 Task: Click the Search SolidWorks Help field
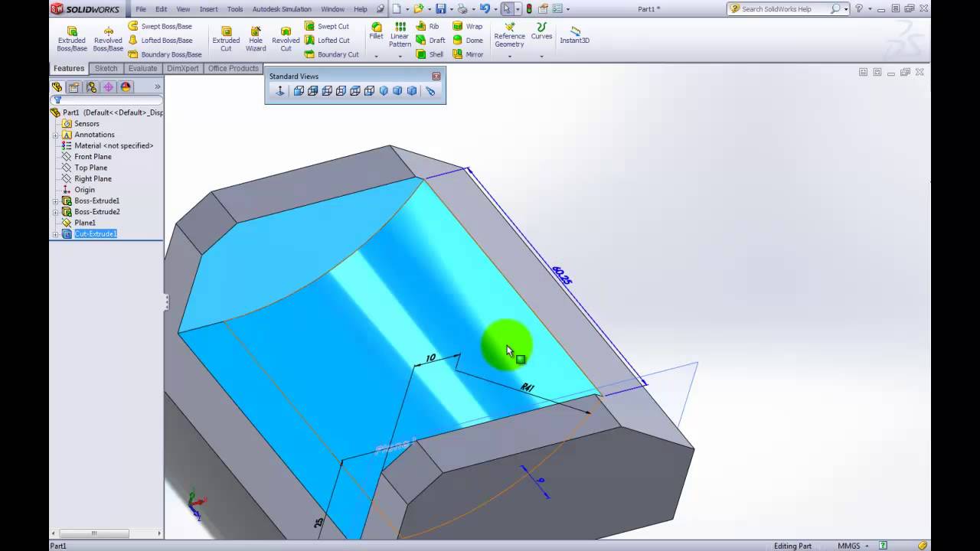click(784, 9)
